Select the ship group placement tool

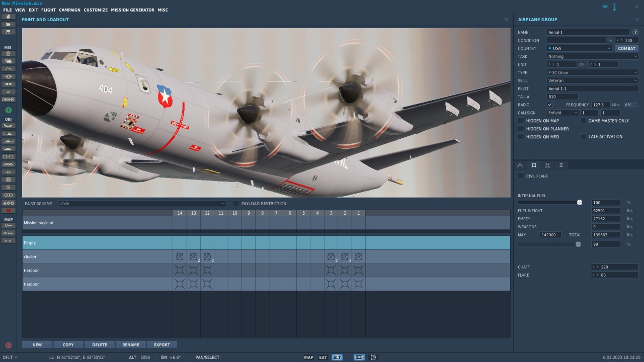point(8,141)
